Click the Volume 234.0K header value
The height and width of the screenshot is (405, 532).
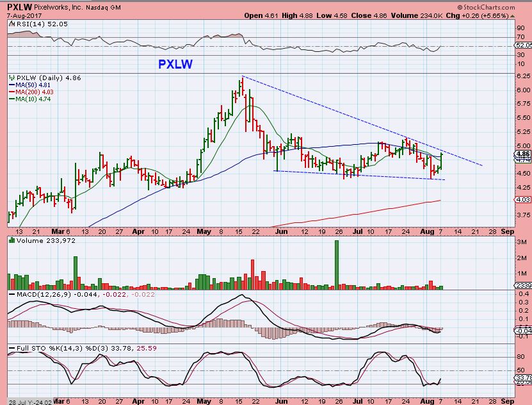[x=416, y=15]
